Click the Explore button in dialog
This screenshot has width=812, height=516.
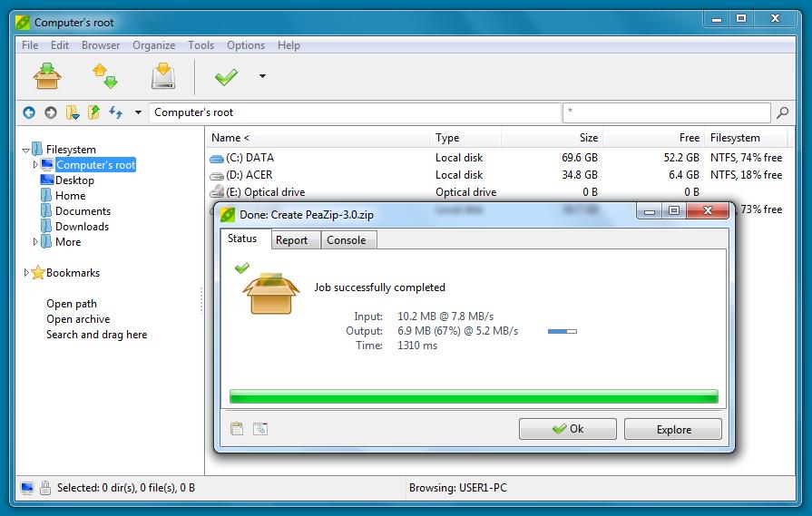coord(673,429)
